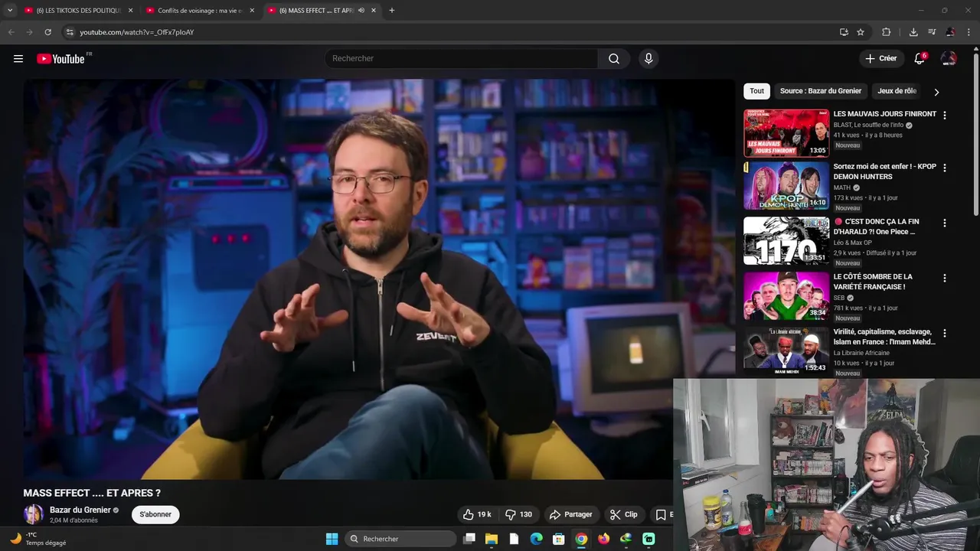Open the Chrome downloads icon
This screenshot has width=980, height=551.
[x=913, y=32]
